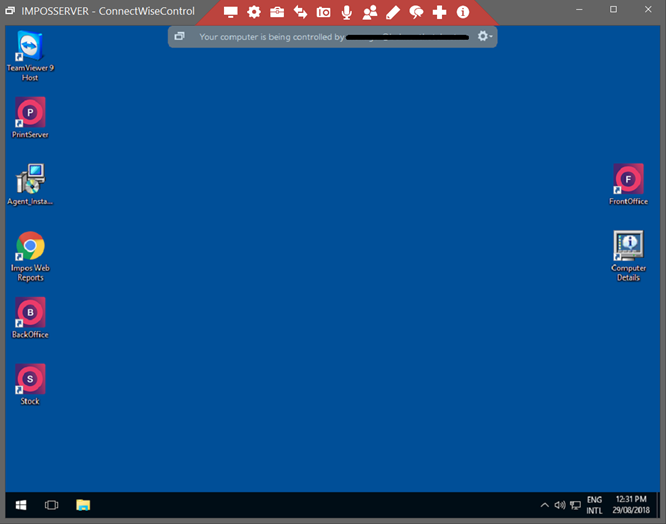Open the clock showing 12:31 PM

pos(631,504)
